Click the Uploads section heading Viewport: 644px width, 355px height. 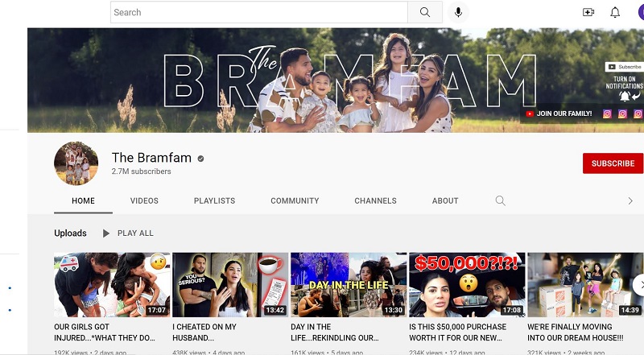[x=70, y=233]
